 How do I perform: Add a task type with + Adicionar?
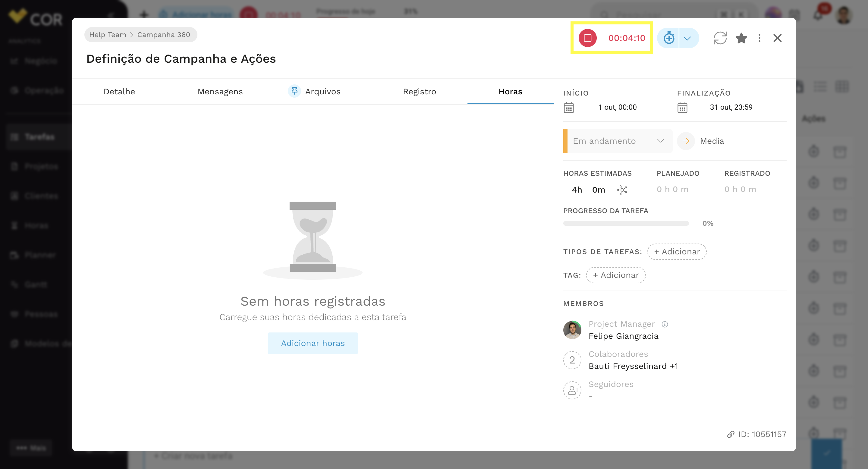677,252
